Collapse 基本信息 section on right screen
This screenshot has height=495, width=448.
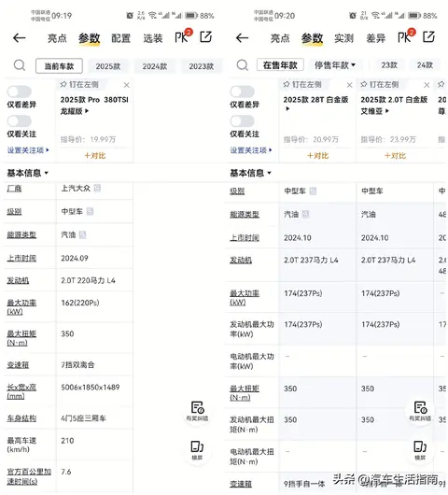[x=250, y=173]
